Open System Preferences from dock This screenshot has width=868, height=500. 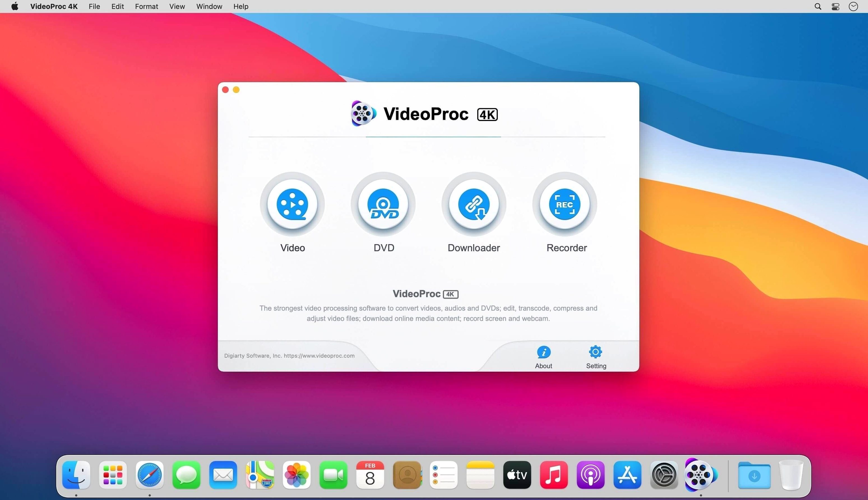[664, 475]
